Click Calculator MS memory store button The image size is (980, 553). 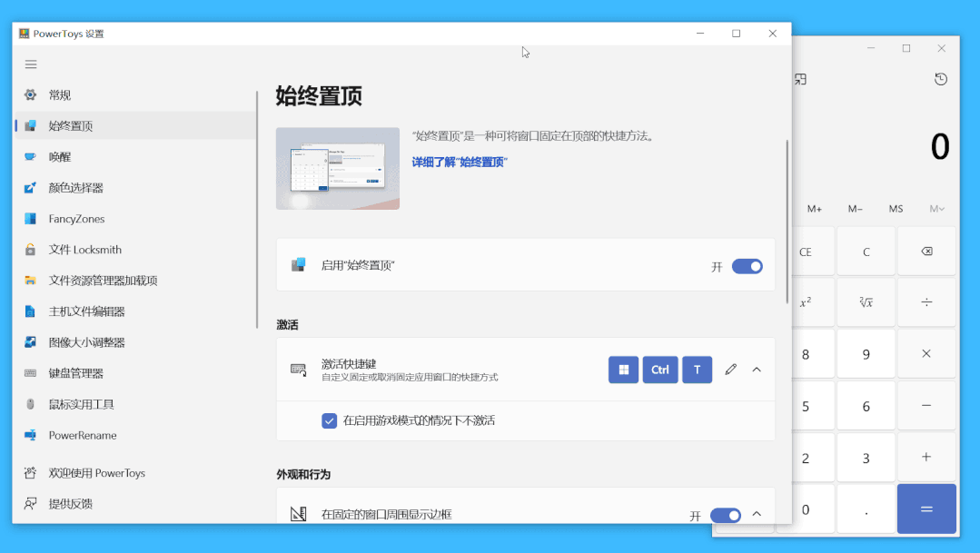click(x=896, y=209)
